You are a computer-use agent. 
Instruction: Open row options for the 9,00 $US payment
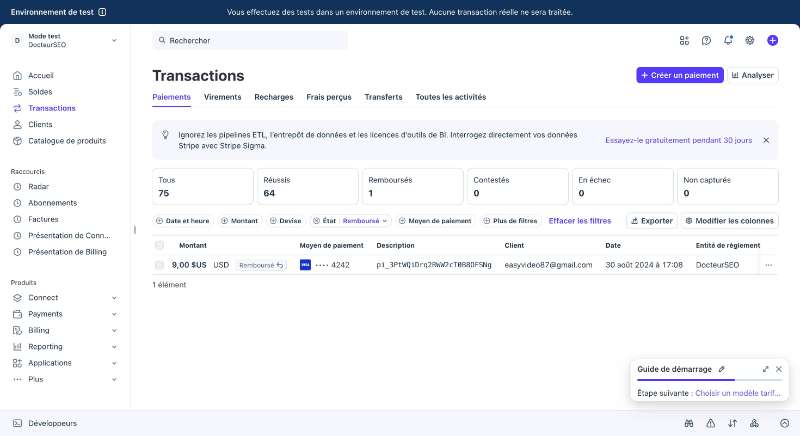[x=768, y=265]
